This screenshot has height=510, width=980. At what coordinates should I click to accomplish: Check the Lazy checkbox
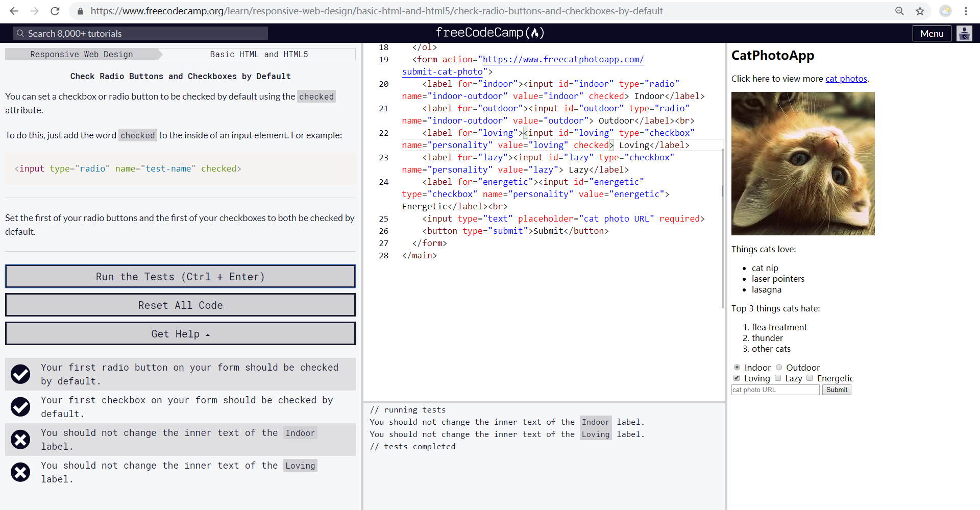click(778, 378)
